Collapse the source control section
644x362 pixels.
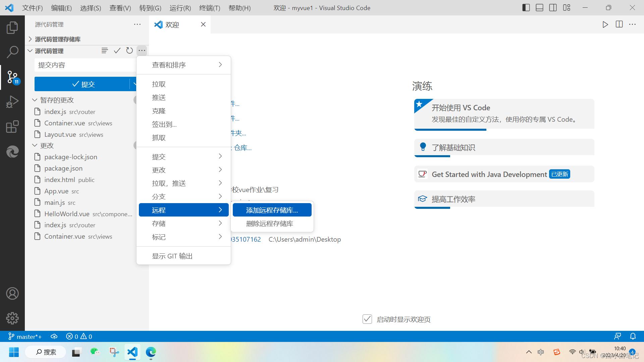[30, 51]
